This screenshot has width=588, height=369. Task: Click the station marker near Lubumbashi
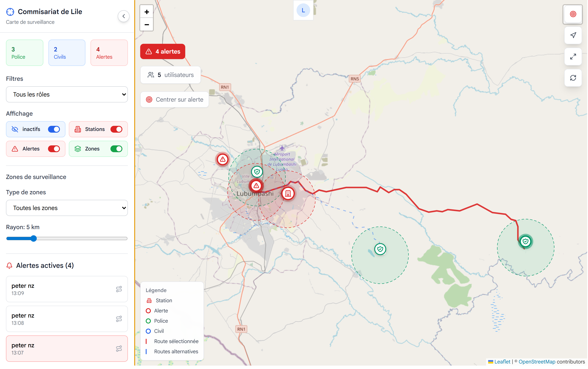(x=288, y=193)
